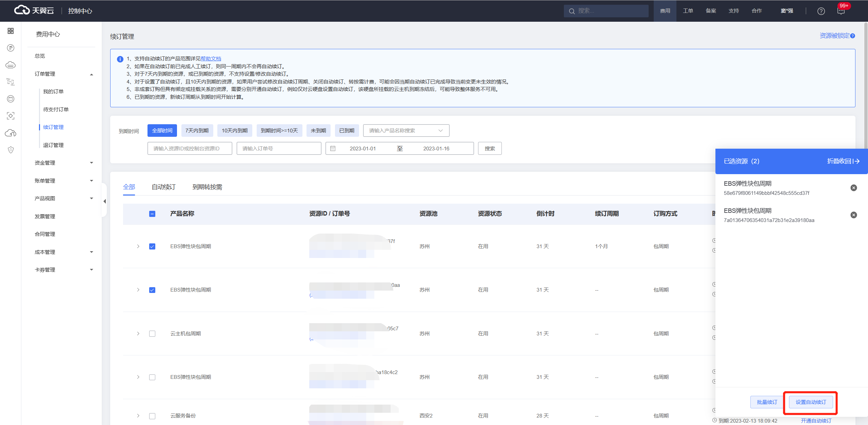Click the sidebar collapse arrow handle
The height and width of the screenshot is (425, 868).
104,201
